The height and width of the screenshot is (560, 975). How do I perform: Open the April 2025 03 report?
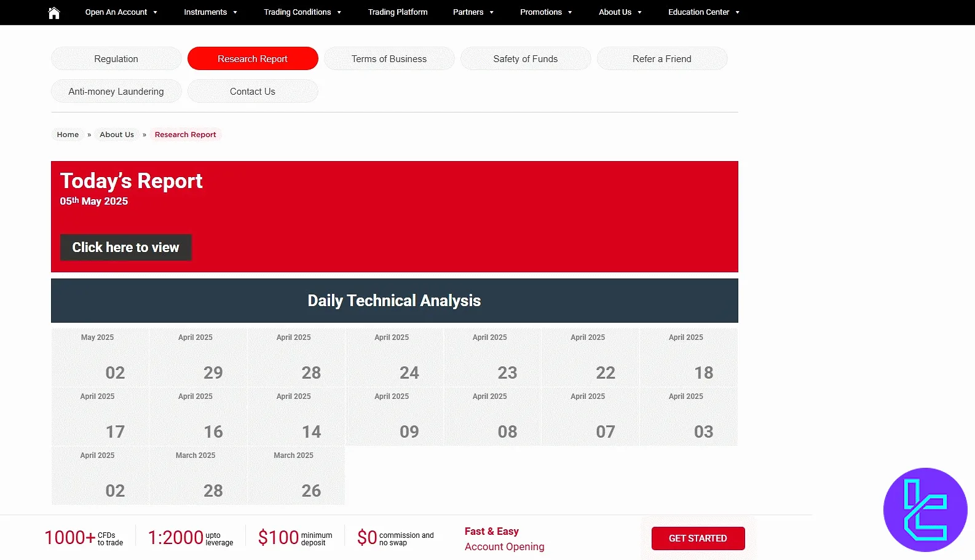point(689,416)
